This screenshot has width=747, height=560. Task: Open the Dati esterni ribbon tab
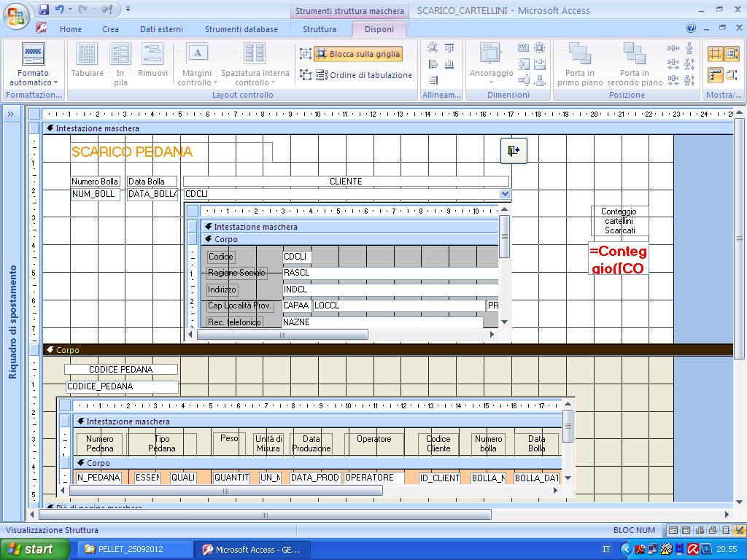[161, 29]
